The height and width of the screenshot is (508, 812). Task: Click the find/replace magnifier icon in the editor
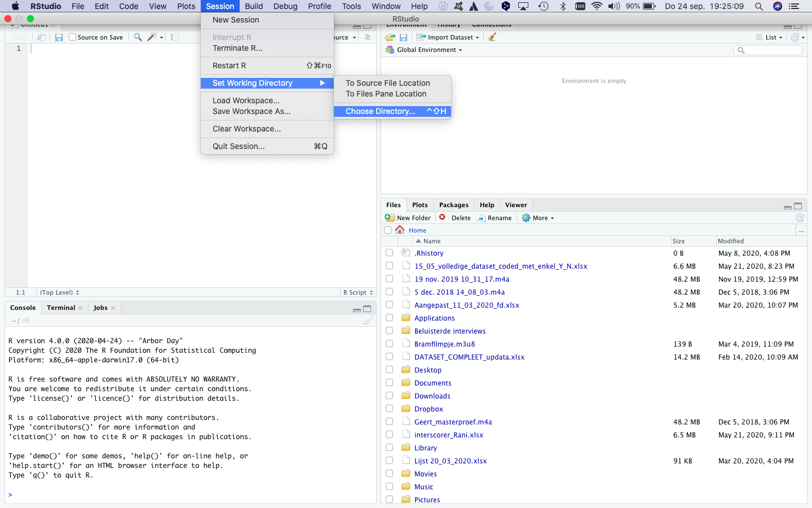point(138,37)
